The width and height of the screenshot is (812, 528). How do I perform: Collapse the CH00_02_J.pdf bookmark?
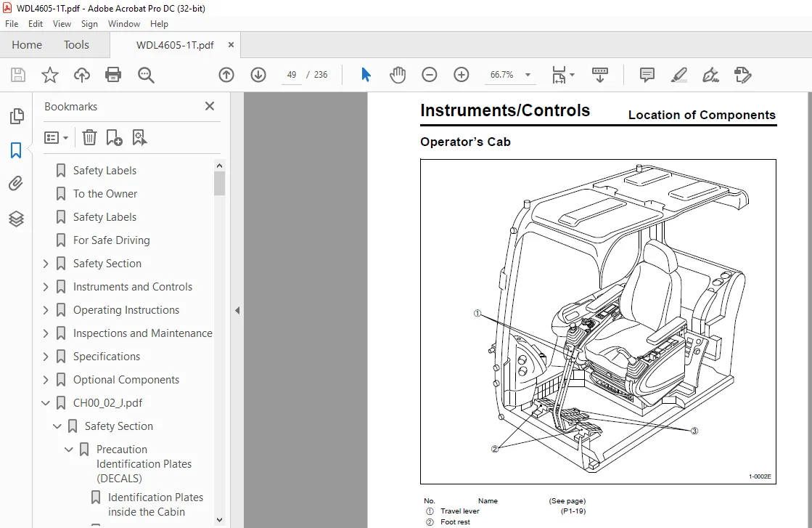click(46, 403)
